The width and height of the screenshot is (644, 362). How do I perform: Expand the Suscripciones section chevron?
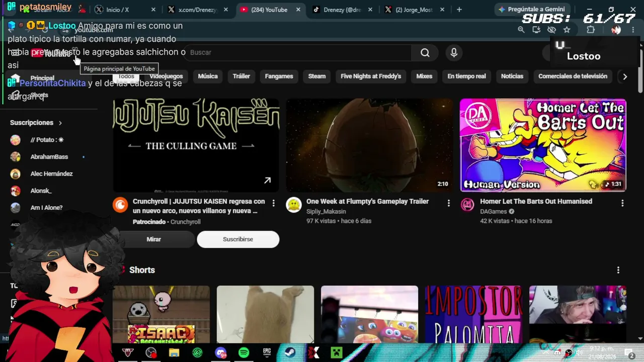(60, 123)
